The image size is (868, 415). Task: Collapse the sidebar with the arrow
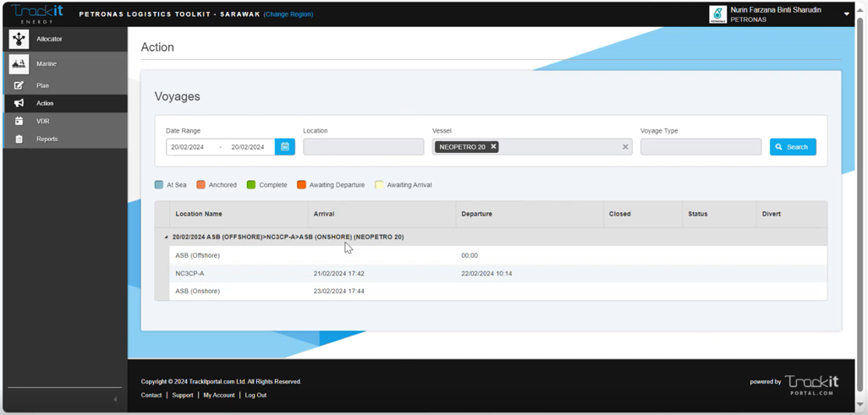tap(115, 399)
